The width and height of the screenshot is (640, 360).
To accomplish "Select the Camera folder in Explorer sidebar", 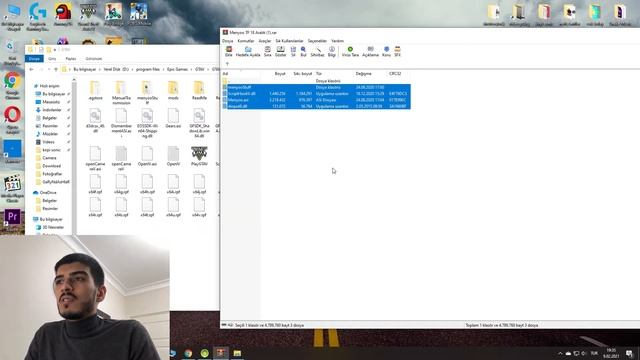I will (x=49, y=158).
